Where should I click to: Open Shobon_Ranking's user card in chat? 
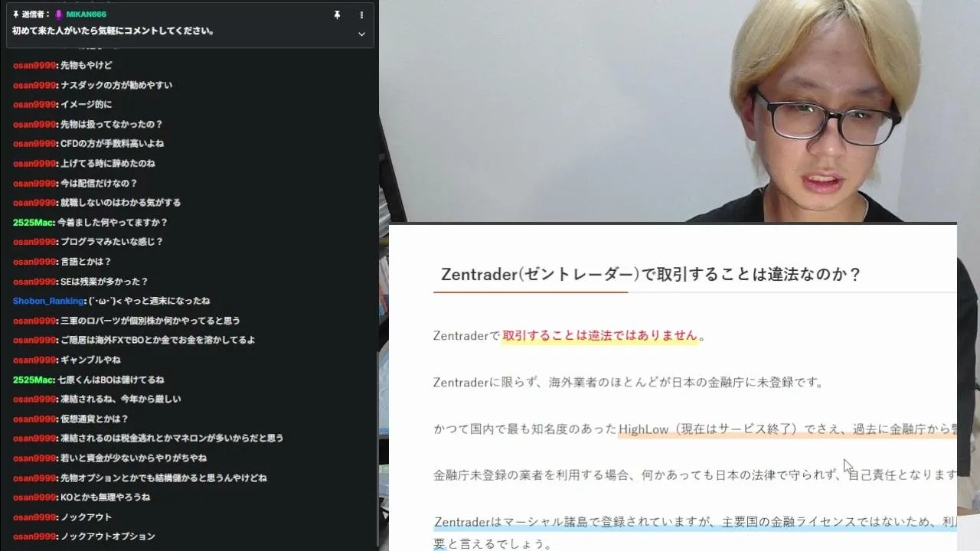click(47, 301)
